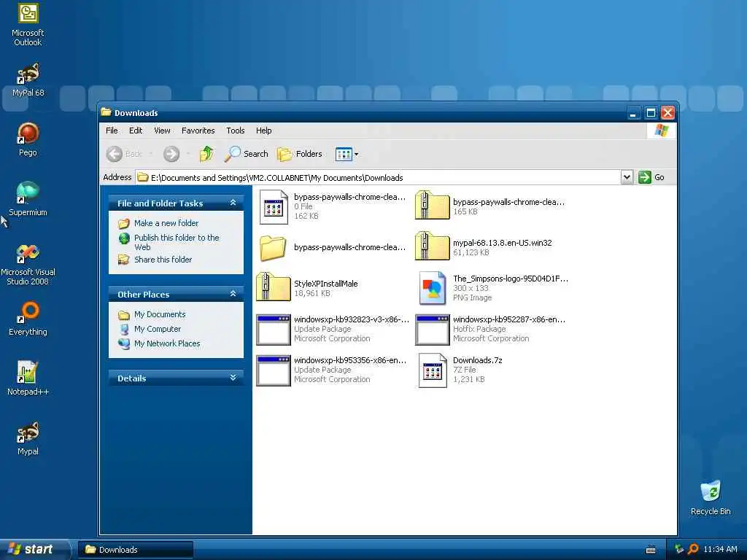Click the Go button
Screen dimensions: 747x560
tap(651, 177)
